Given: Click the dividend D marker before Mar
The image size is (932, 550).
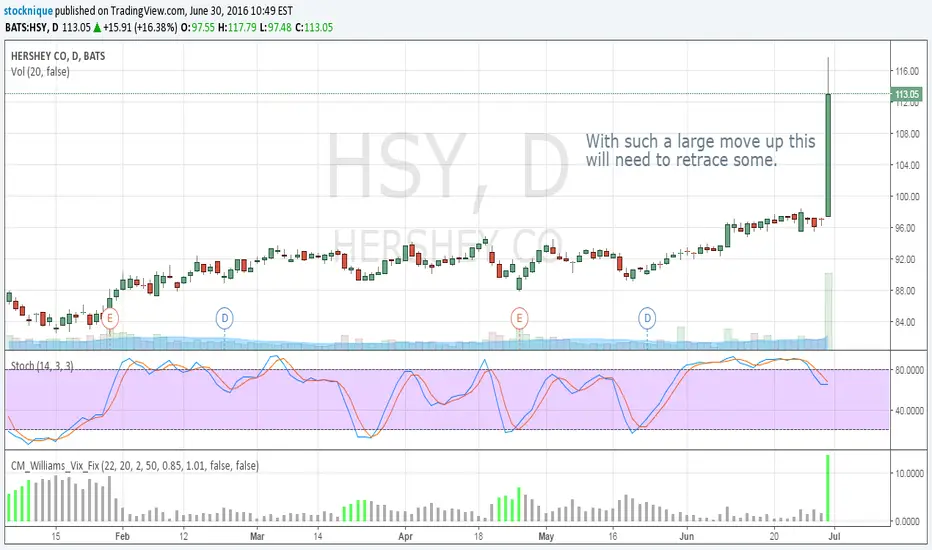Looking at the screenshot, I should pos(224,319).
